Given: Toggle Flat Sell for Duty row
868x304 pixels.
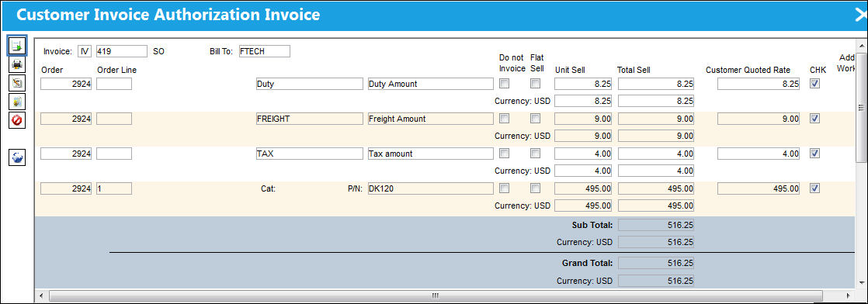Looking at the screenshot, I should 535,84.
